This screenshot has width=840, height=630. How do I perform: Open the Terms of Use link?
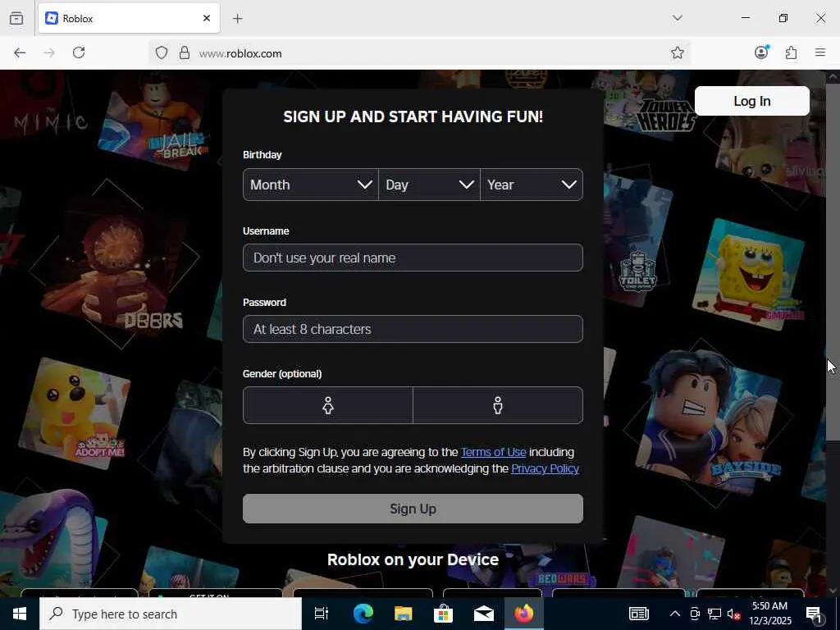[493, 452]
